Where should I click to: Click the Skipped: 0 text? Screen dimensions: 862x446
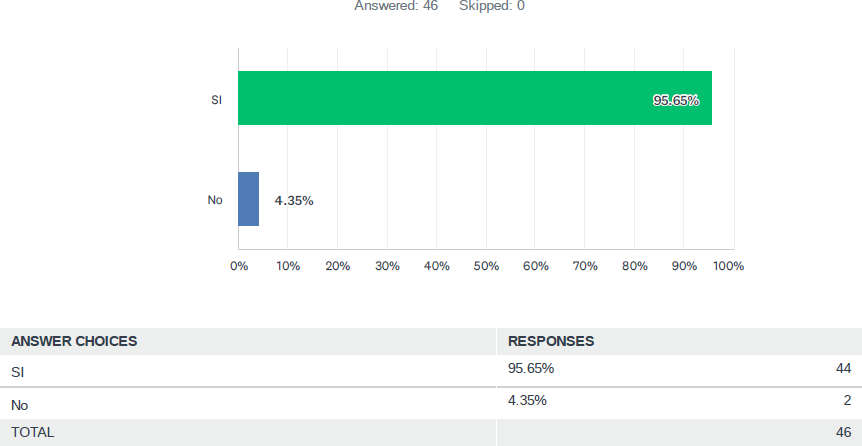(491, 6)
